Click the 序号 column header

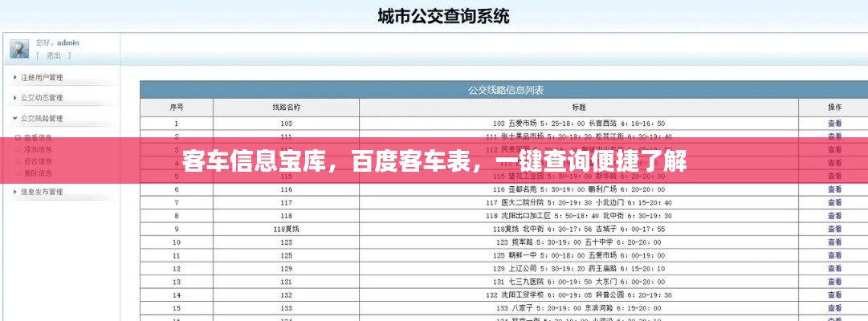(177, 108)
